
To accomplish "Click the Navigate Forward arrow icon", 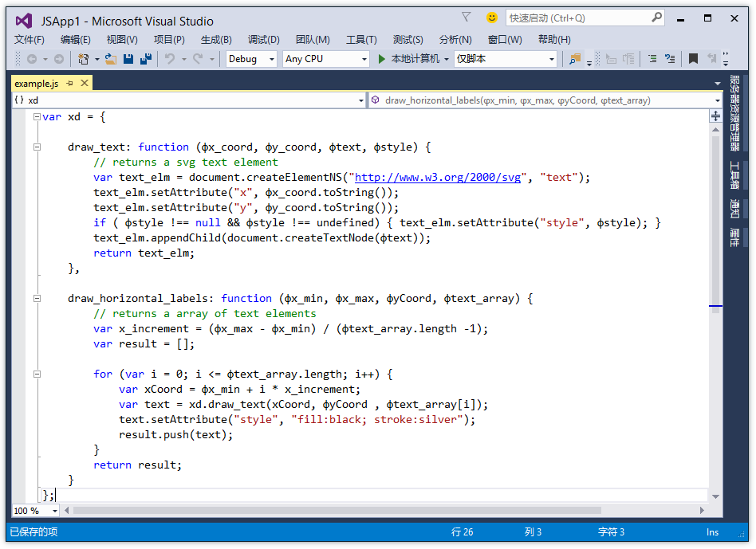I will (x=59, y=59).
